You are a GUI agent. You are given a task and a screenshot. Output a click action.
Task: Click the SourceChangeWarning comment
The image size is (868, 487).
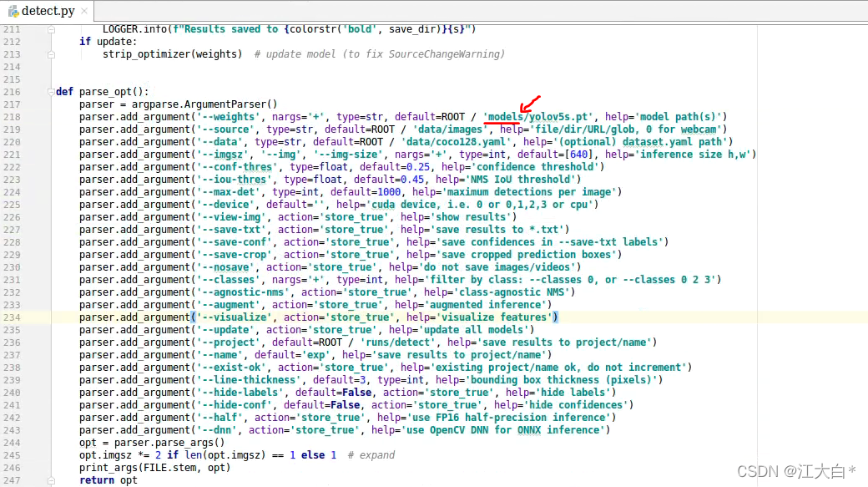pos(380,54)
